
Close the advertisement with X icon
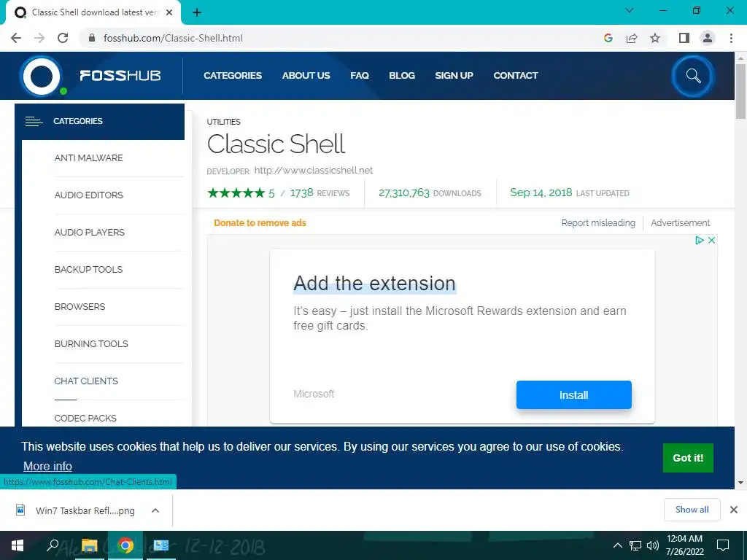[x=711, y=240]
